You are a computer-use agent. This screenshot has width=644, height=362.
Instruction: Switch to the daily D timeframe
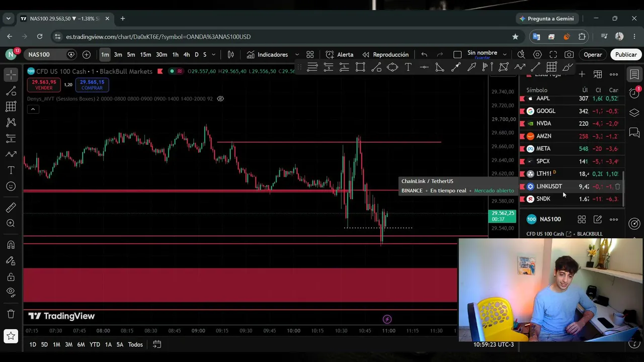[x=197, y=54]
